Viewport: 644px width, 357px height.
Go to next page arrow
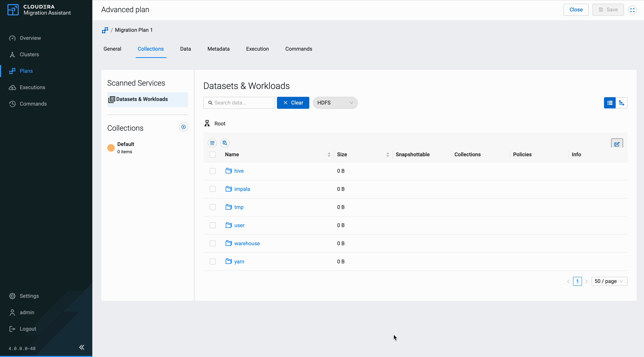pos(586,281)
